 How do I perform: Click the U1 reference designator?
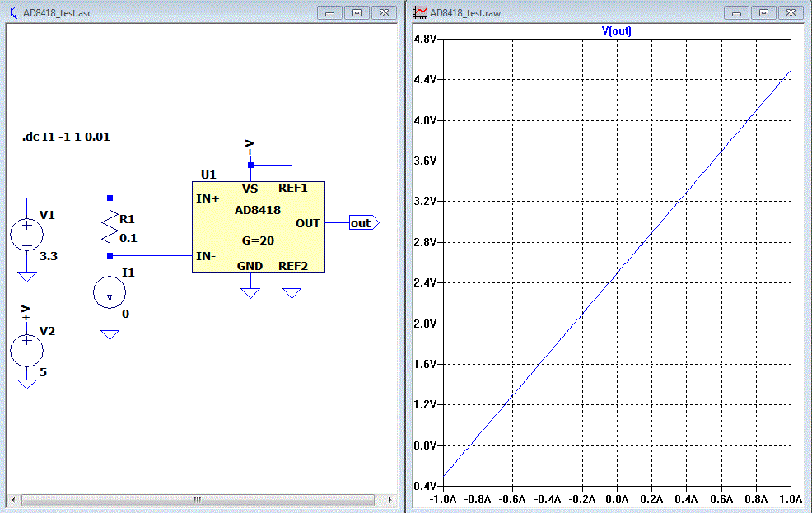coord(208,175)
